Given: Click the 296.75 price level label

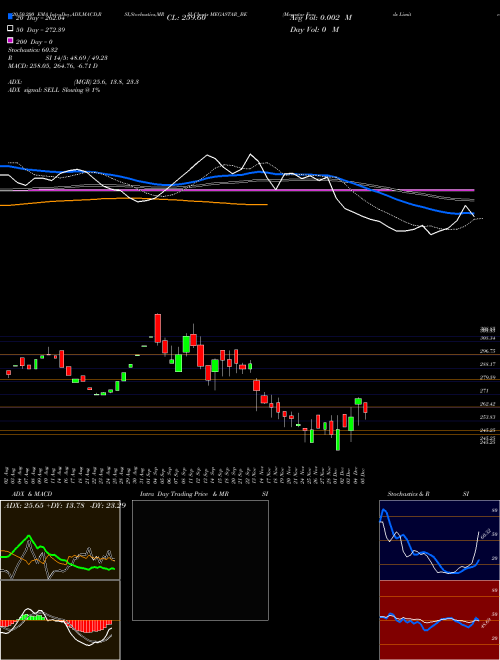Looking at the screenshot, I should (486, 351).
